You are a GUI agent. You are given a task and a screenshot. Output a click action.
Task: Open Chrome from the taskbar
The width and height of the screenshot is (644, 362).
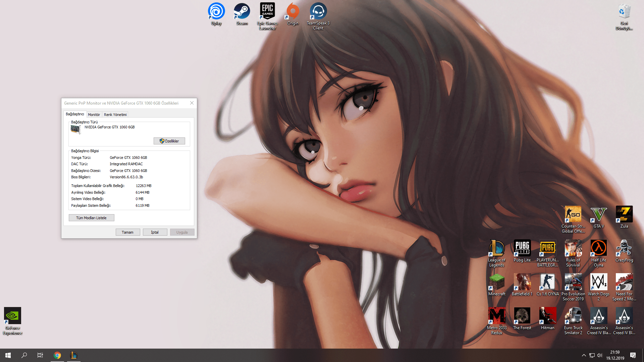[x=57, y=355]
